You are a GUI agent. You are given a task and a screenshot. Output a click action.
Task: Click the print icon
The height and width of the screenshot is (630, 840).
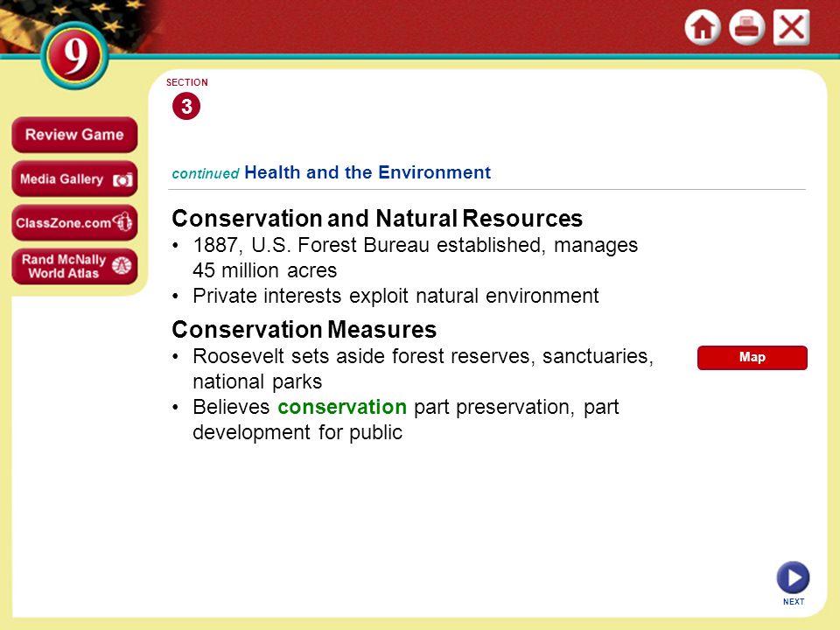coord(746,27)
